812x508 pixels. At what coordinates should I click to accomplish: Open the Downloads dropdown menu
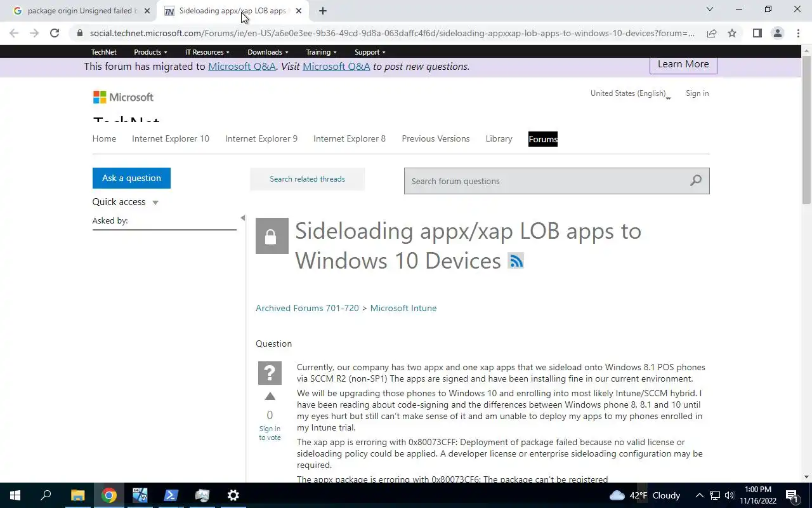[x=268, y=52]
